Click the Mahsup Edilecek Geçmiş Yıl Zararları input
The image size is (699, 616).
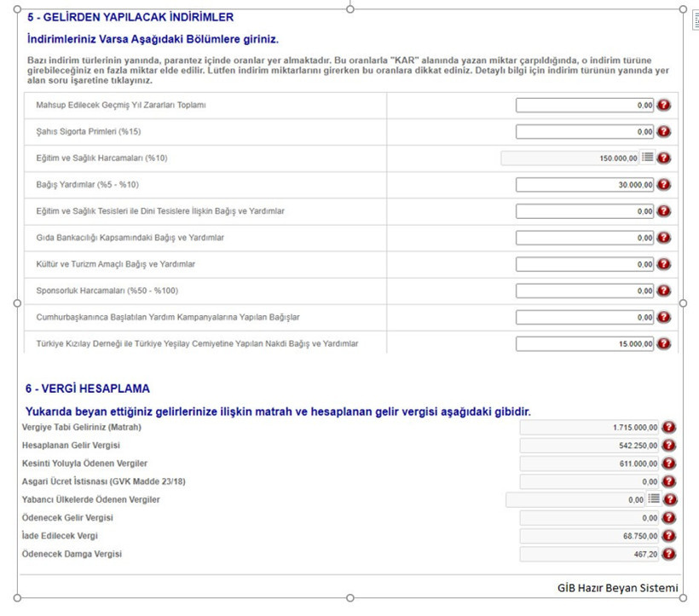click(x=585, y=105)
